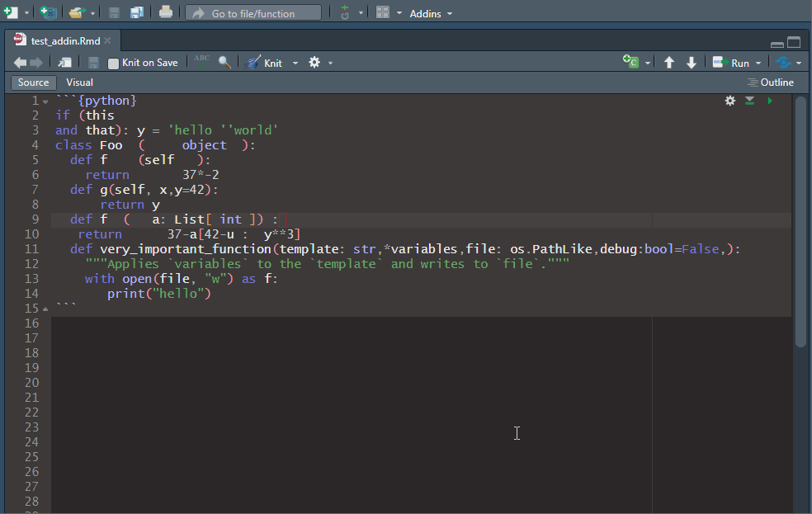The width and height of the screenshot is (812, 514).
Task: Close the test_addin.Rmd tab
Action: [x=107, y=40]
